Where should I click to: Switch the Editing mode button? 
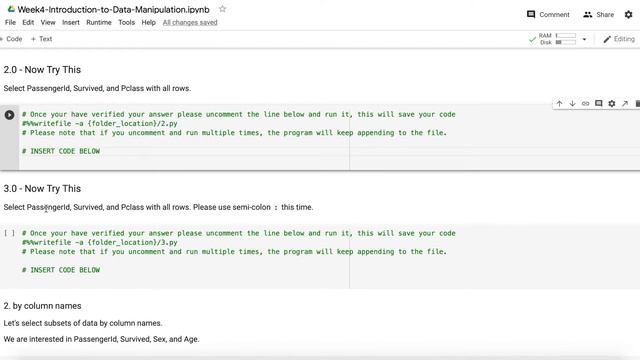[x=619, y=39]
